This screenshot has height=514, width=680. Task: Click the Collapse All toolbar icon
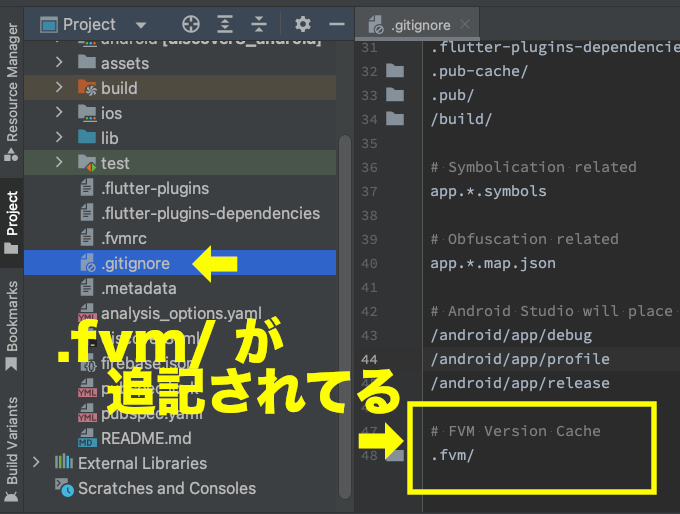coord(259,24)
